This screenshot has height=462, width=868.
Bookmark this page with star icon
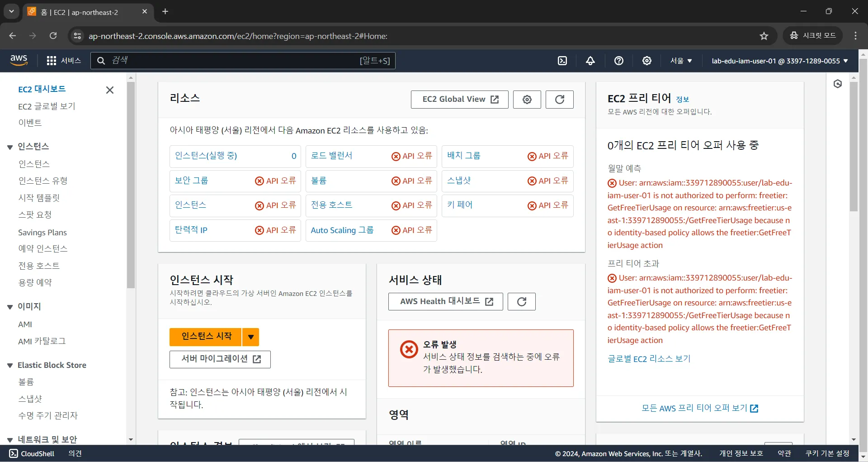[x=764, y=36]
